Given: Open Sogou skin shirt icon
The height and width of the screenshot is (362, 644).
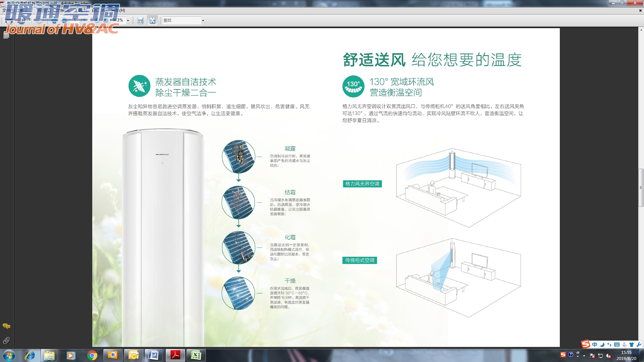Looking at the screenshot, I should click(x=632, y=345).
